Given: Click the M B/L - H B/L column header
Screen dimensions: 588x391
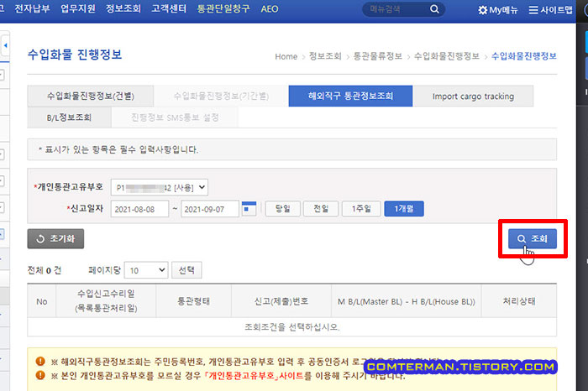Looking at the screenshot, I should click(406, 300).
